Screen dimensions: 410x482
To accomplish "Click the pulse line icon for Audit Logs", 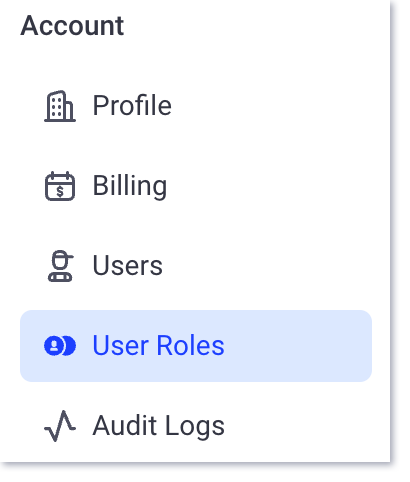I will [x=60, y=426].
